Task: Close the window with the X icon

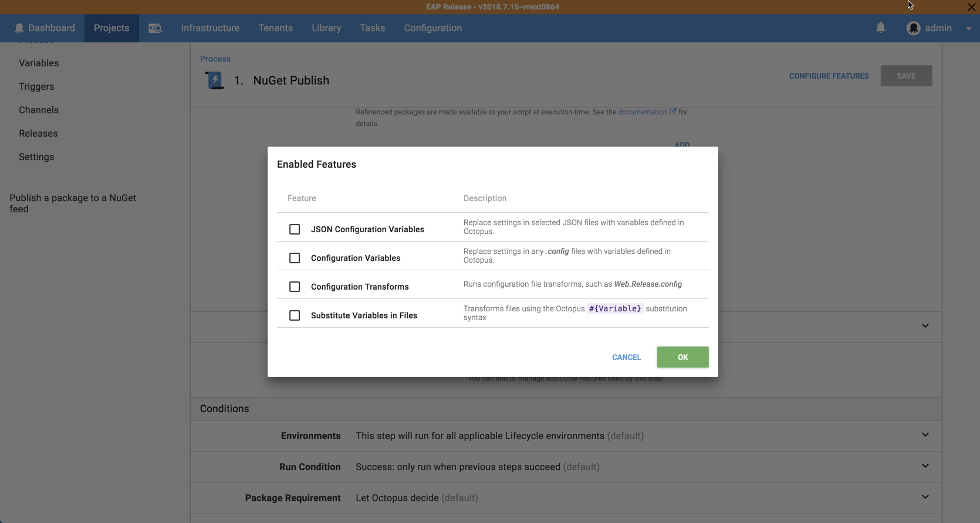Action: point(971,7)
